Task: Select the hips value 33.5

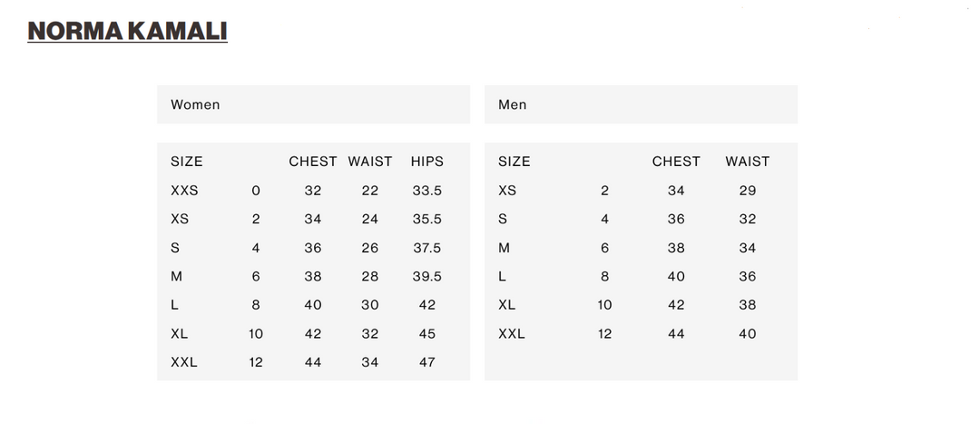Action: (x=426, y=191)
